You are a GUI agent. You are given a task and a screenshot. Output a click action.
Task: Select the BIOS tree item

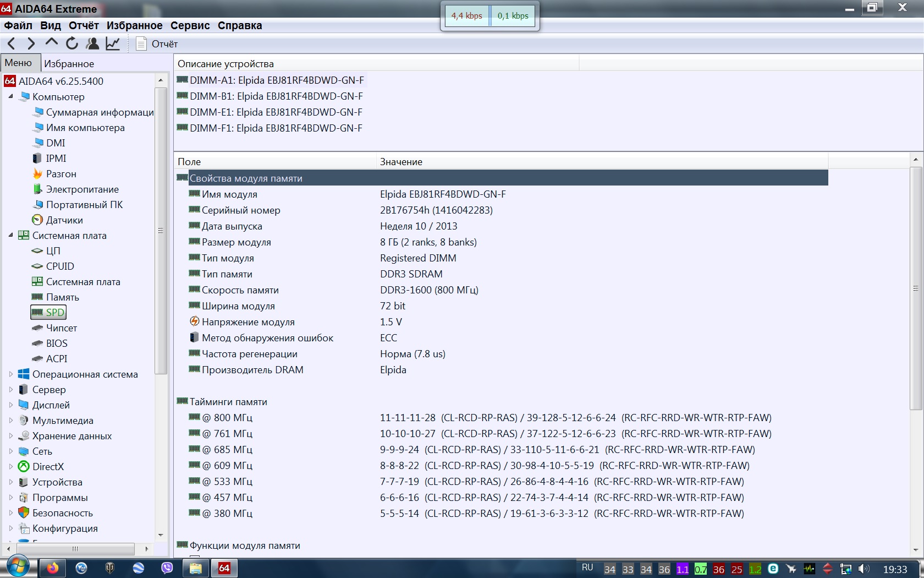(50, 343)
